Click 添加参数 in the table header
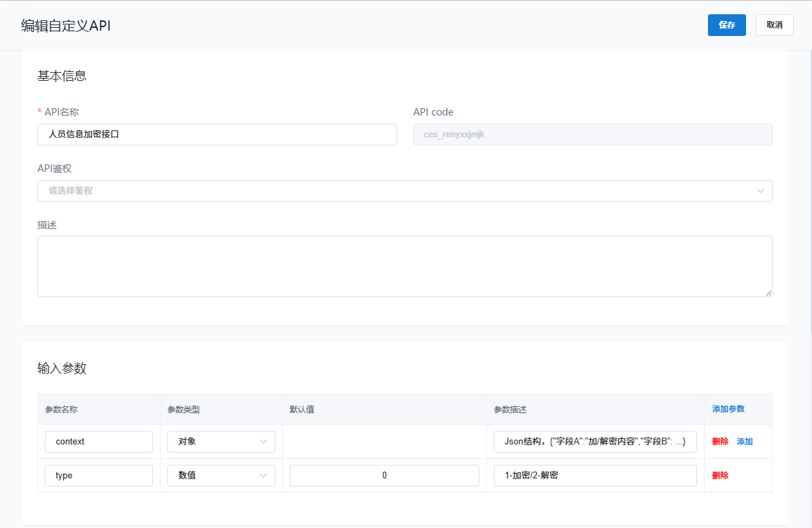 [x=728, y=409]
